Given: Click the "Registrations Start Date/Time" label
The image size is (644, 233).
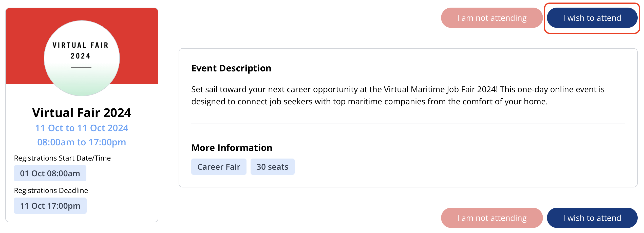Looking at the screenshot, I should [62, 158].
